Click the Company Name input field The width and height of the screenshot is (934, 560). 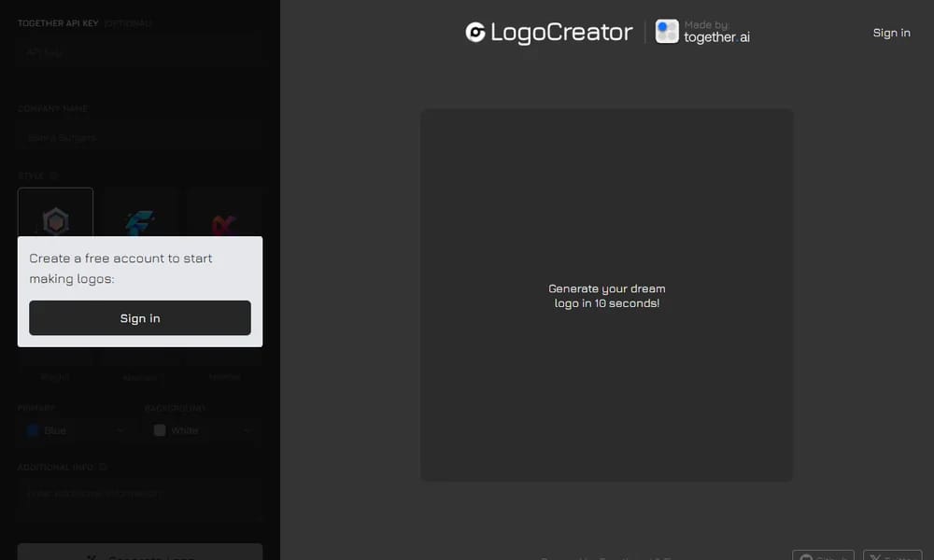click(139, 137)
